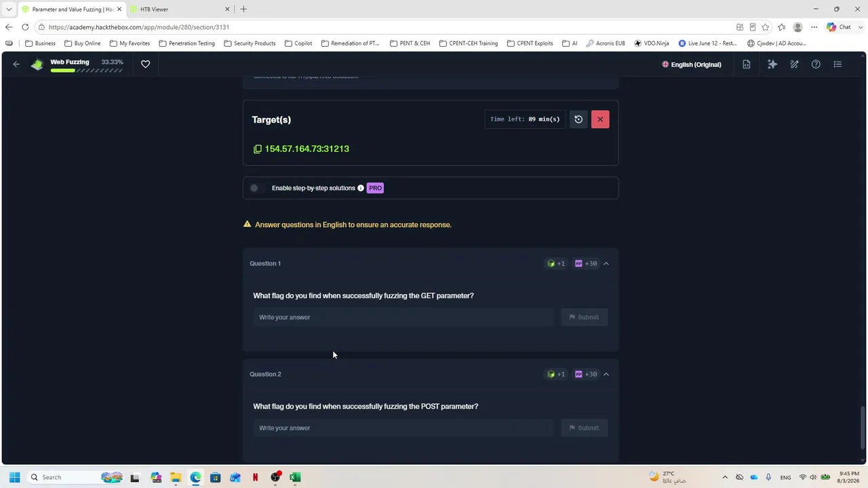Open the Copilot Chat button
868x488 pixels.
pos(839,27)
